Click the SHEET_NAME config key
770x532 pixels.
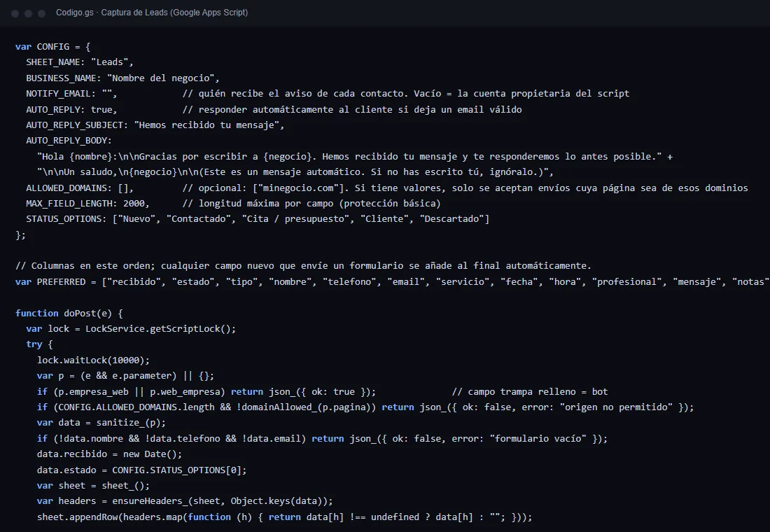(53, 62)
